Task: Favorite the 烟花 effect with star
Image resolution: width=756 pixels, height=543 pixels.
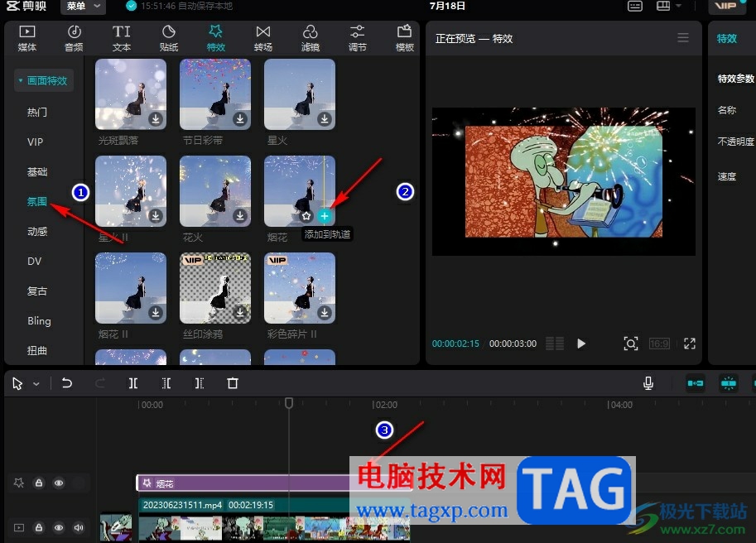Action: pyautogui.click(x=306, y=216)
